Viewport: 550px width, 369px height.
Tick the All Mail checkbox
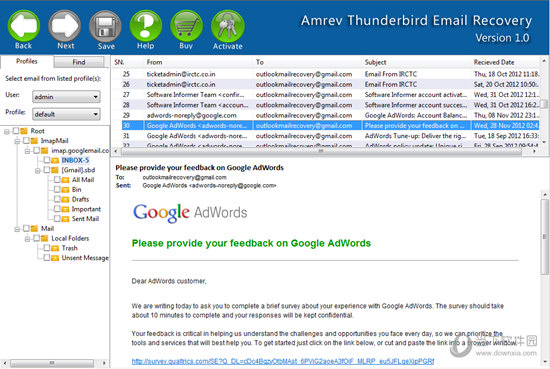coord(57,180)
